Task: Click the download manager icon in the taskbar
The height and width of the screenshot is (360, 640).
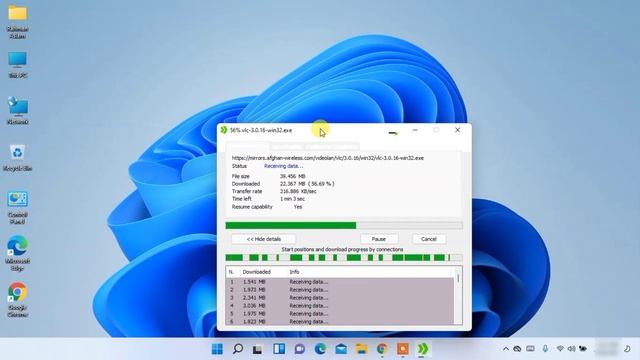Action: (x=423, y=349)
